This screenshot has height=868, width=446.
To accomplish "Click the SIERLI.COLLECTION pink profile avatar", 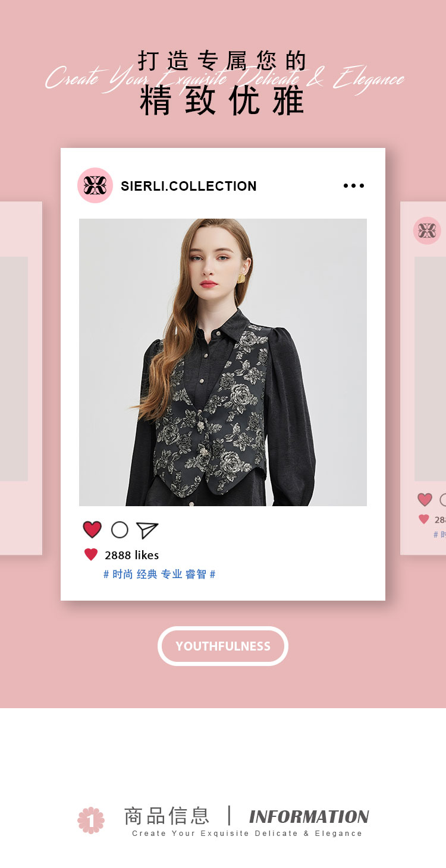I will [95, 185].
